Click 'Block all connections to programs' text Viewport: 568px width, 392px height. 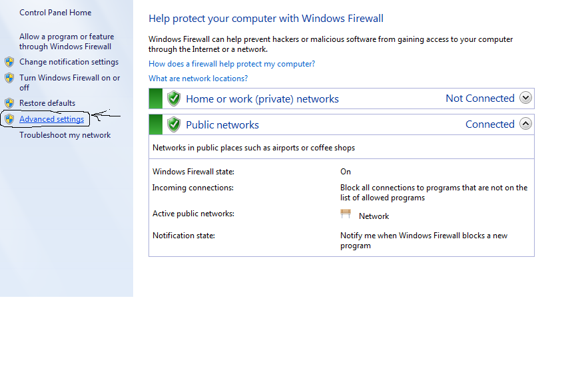click(x=433, y=192)
